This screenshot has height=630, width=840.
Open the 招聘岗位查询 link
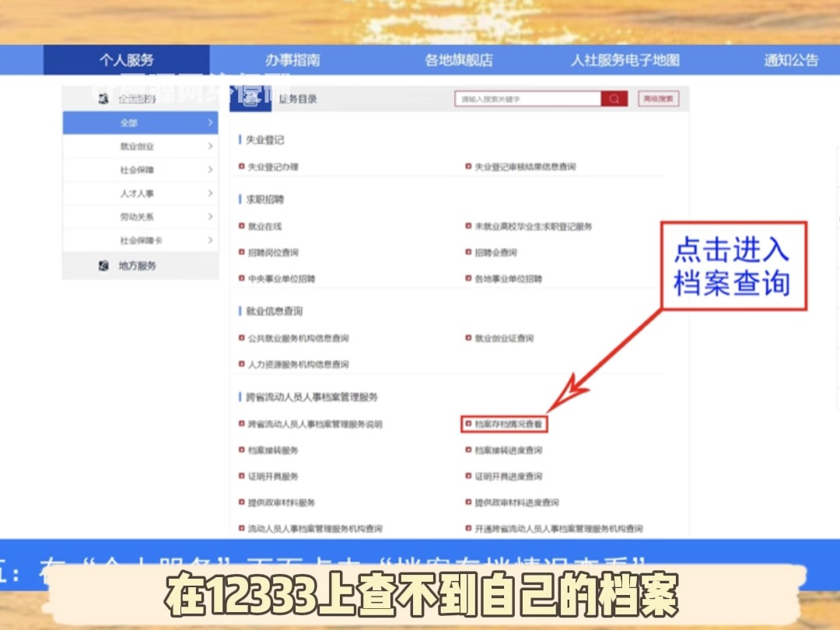tap(273, 253)
